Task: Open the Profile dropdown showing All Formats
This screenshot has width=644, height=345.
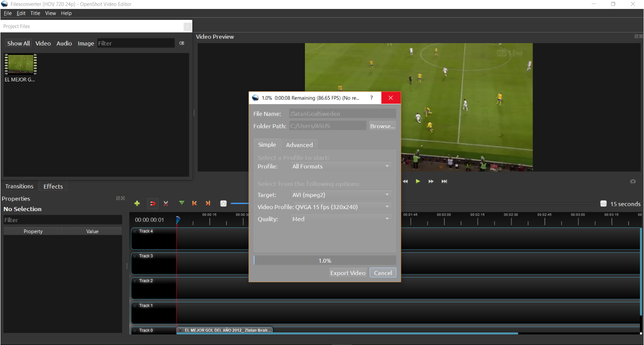Action: pos(341,166)
